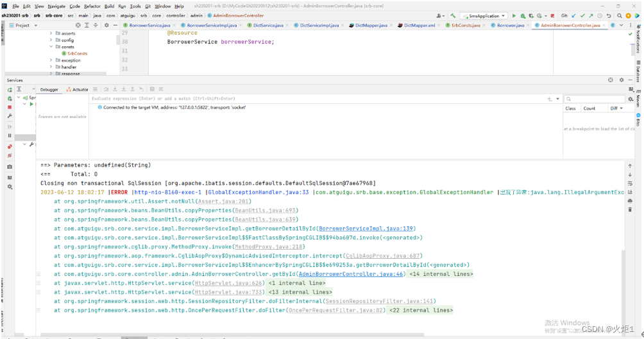The image size is (644, 339).
Task: Stop the running application in top toolbar
Action: 552,15
